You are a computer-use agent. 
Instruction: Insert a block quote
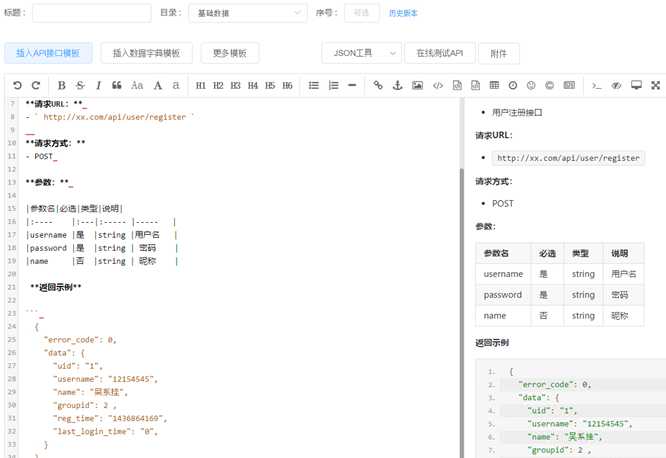pyautogui.click(x=117, y=85)
